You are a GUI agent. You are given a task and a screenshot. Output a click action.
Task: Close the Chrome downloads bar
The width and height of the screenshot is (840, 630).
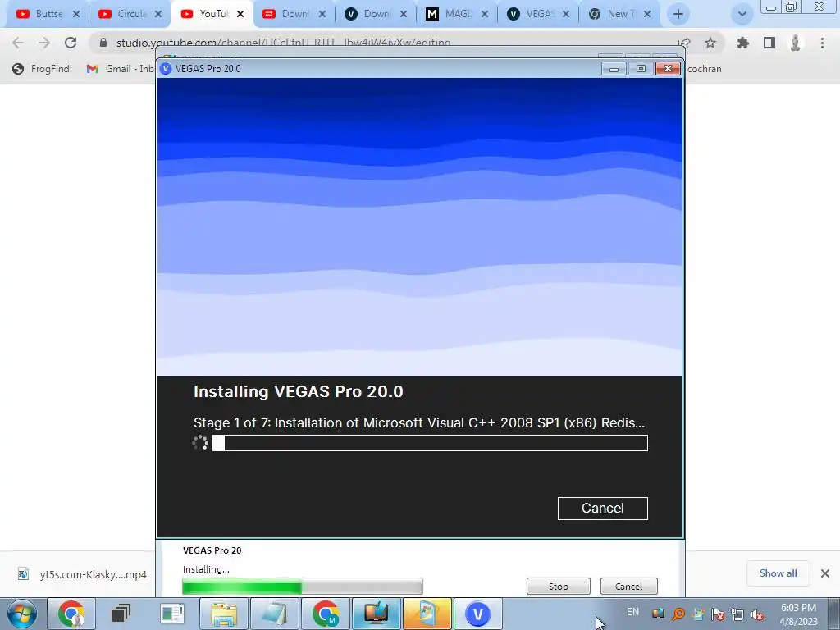click(x=825, y=573)
